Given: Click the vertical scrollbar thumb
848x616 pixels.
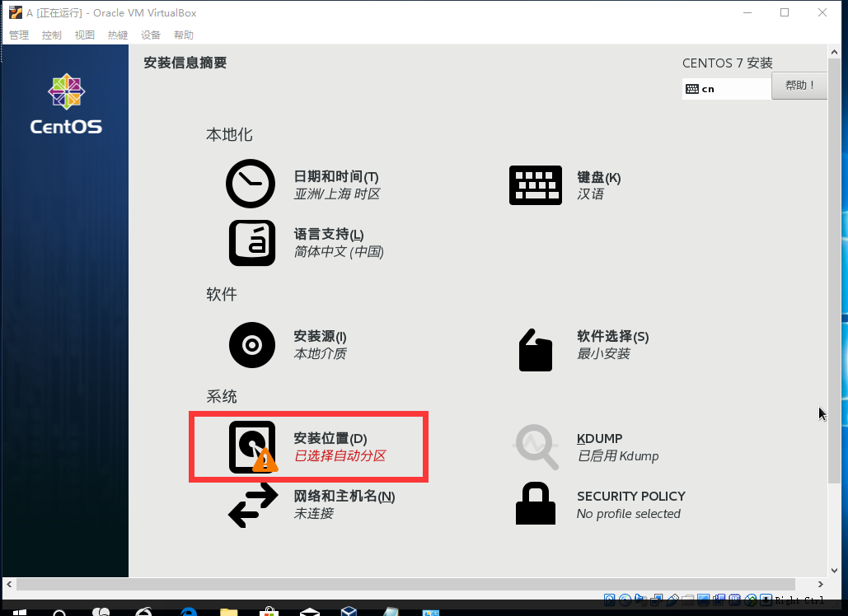Looking at the screenshot, I should coord(835,270).
